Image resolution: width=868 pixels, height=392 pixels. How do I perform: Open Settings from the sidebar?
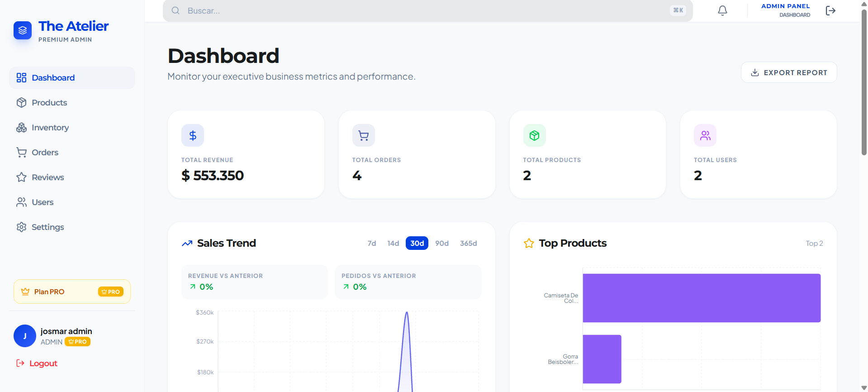tap(72, 227)
